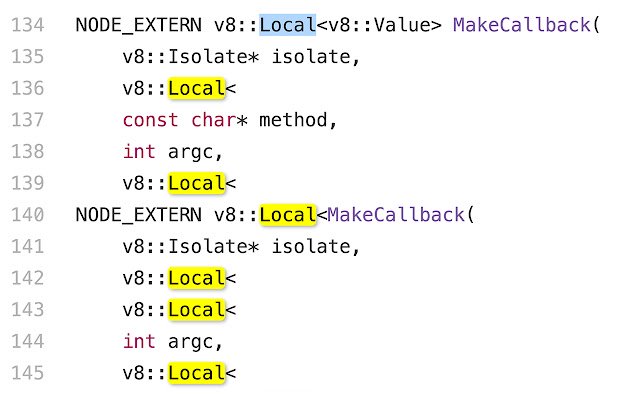Click line number 140 in the gutter

27,215
